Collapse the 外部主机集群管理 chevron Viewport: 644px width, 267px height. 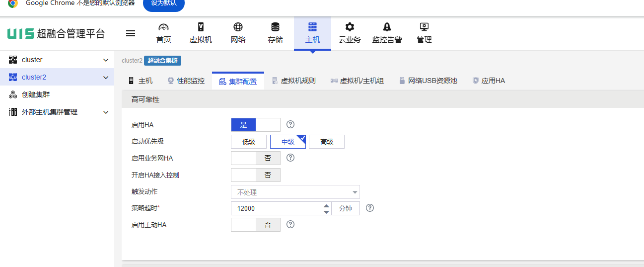click(x=106, y=112)
